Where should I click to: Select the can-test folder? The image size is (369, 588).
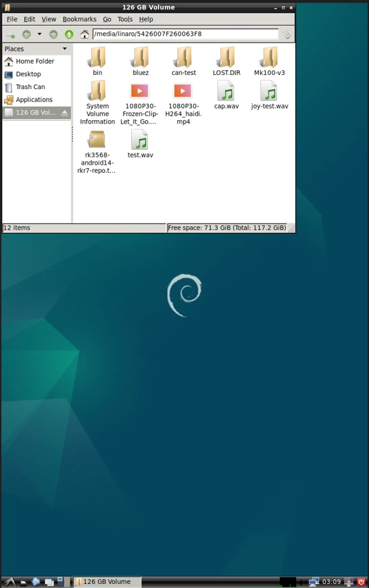coord(184,61)
